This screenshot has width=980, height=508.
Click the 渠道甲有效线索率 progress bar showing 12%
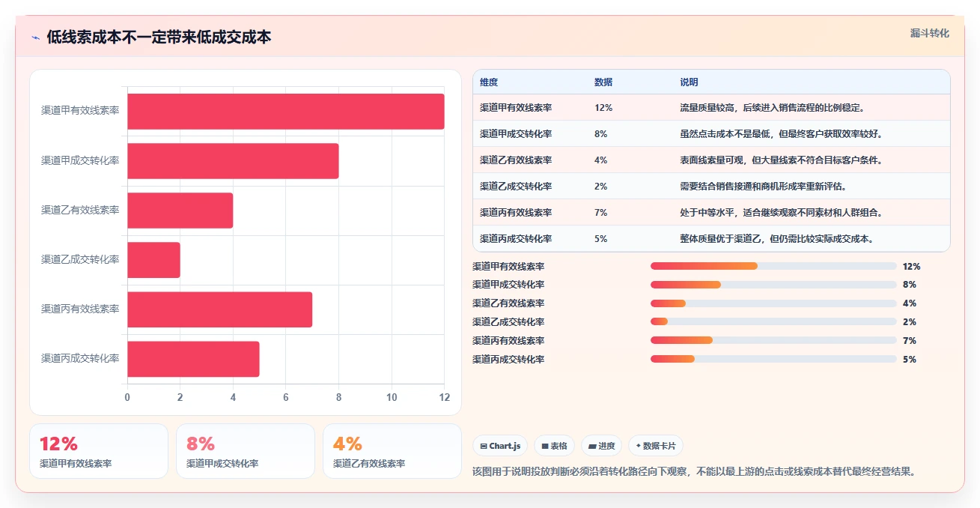(773, 266)
